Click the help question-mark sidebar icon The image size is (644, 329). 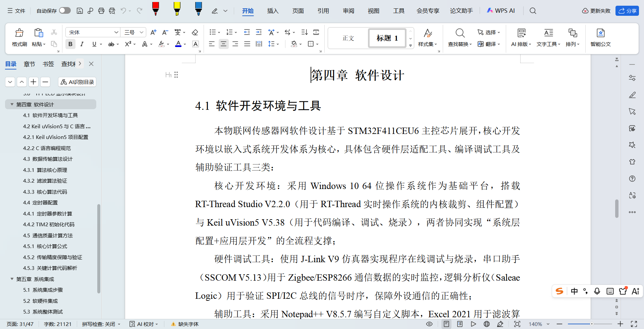(632, 179)
